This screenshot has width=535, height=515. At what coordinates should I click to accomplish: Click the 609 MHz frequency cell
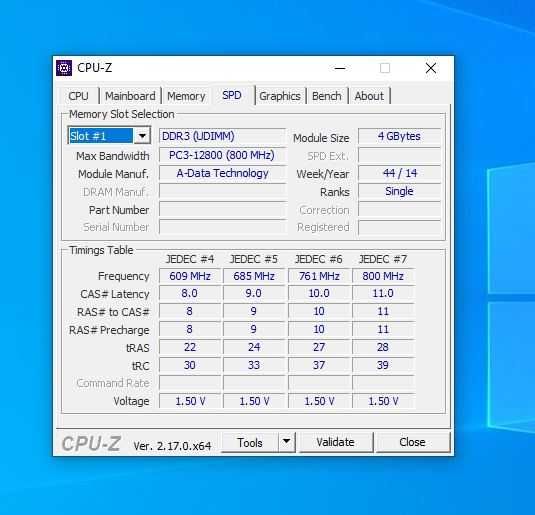[x=190, y=276]
